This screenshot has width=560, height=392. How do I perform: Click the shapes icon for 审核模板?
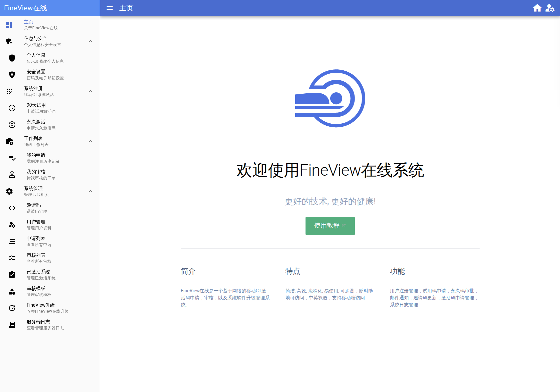coord(12,291)
